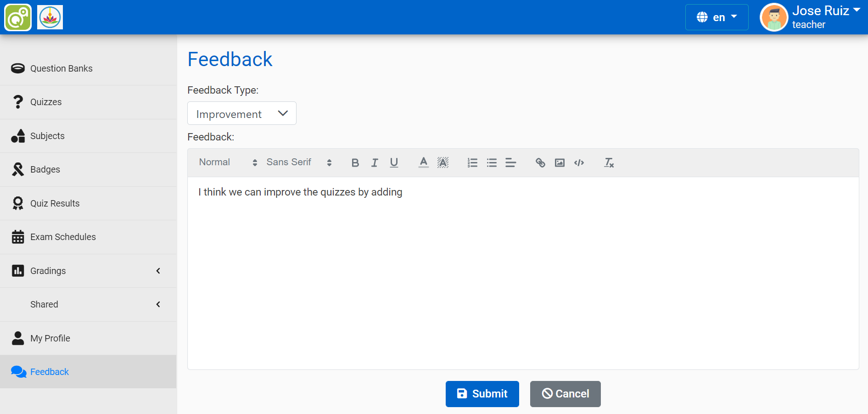Viewport: 868px width, 414px height.
Task: Toggle code block formatting
Action: [x=579, y=162]
